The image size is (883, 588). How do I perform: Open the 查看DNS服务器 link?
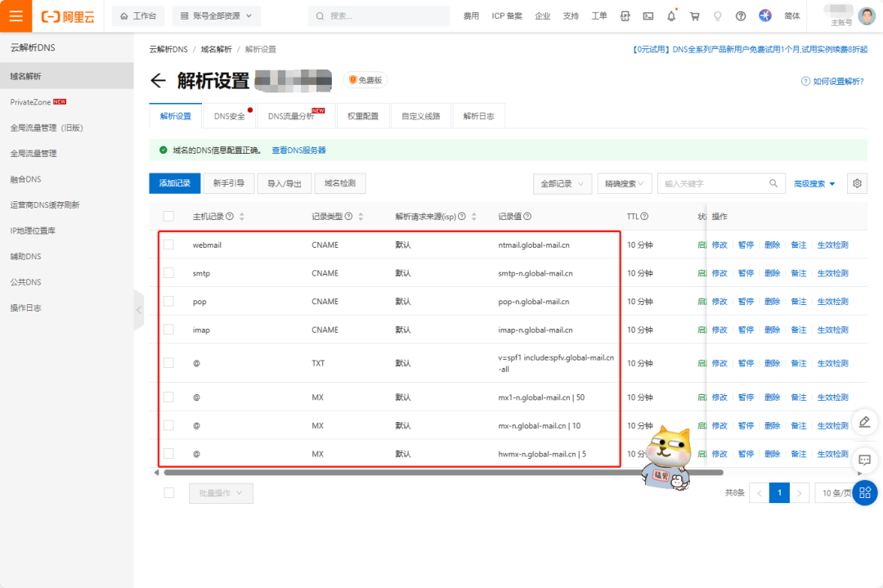tap(298, 150)
